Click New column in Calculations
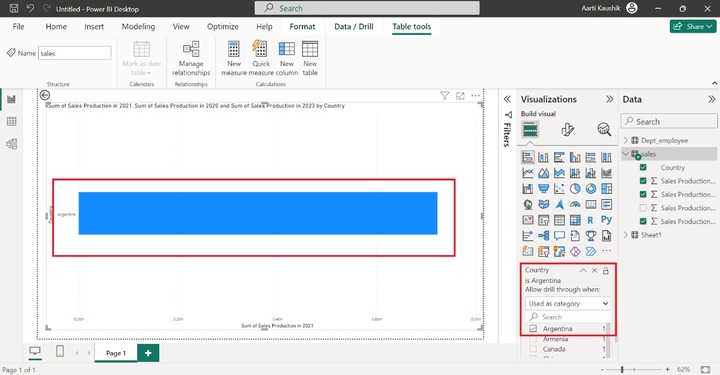 coord(287,58)
